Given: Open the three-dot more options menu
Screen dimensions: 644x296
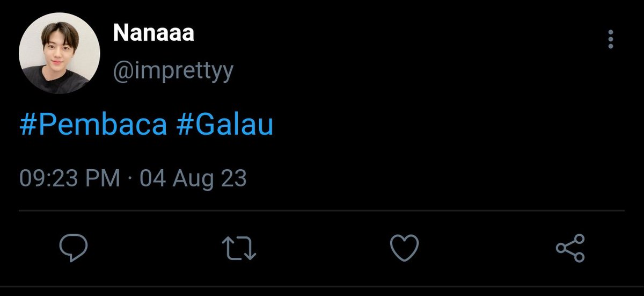Looking at the screenshot, I should point(610,40).
